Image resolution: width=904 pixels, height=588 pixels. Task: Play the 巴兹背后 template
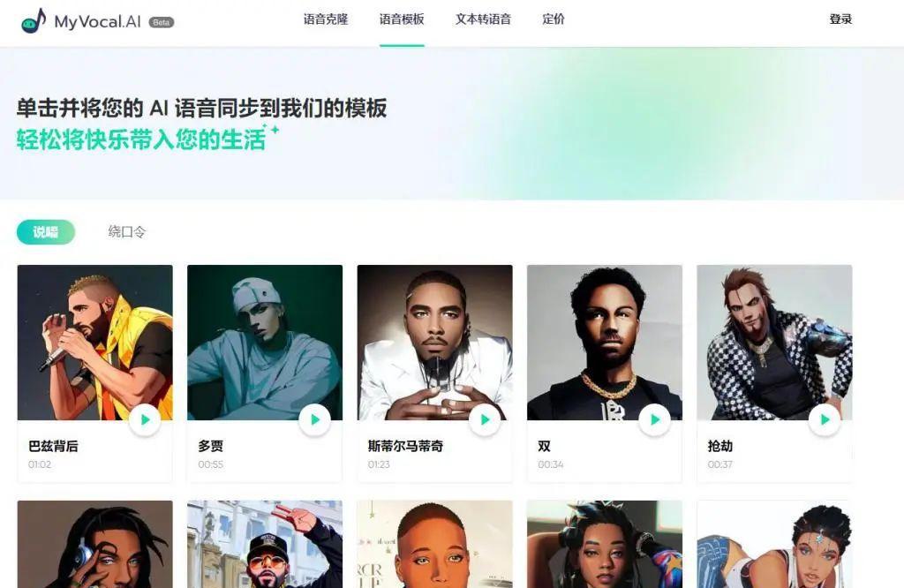pyautogui.click(x=145, y=420)
